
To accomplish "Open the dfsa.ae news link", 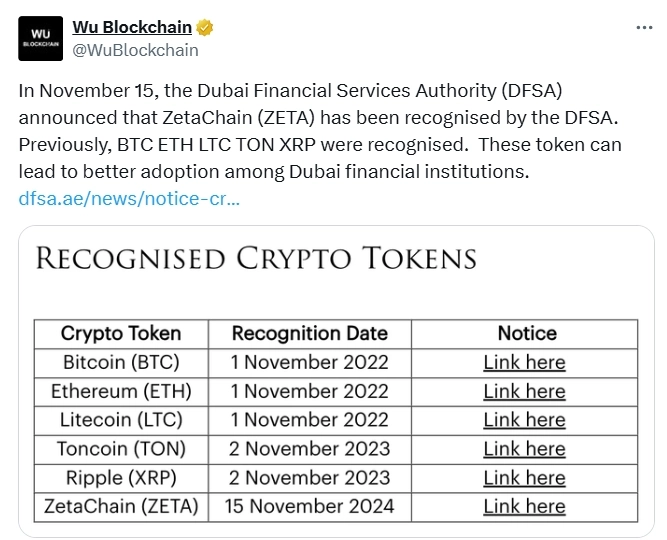I will [129, 198].
